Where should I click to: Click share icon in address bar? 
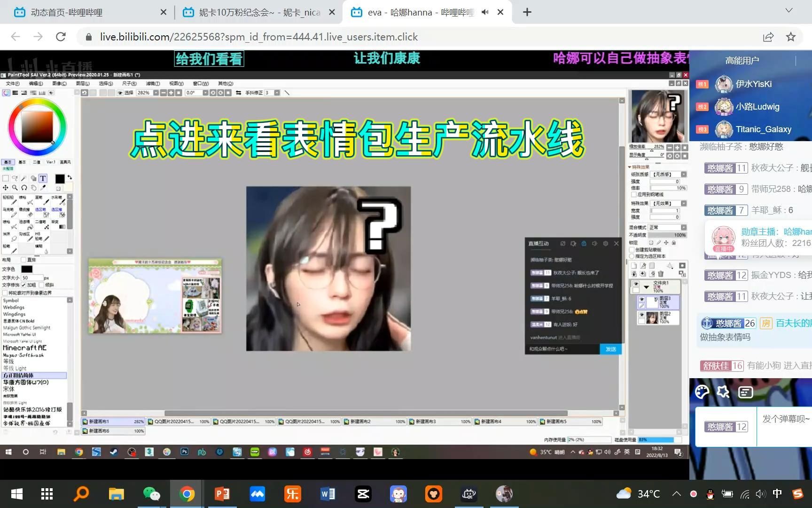(768, 37)
